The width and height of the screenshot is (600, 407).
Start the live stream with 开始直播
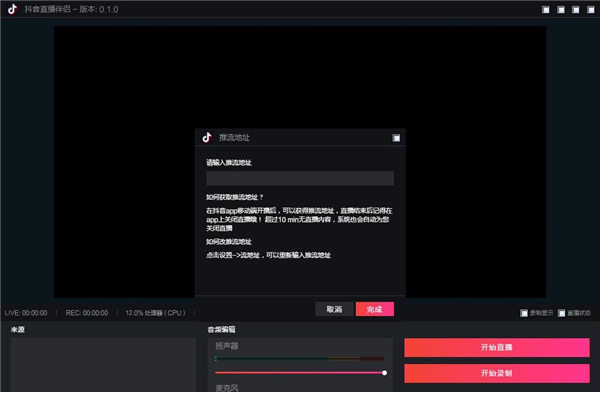click(497, 347)
